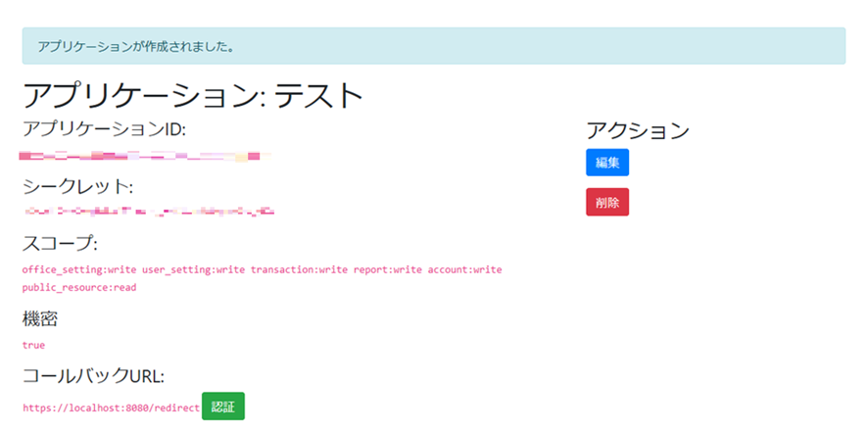868x432 pixels.
Task: Click the application created success banner
Action: (x=433, y=46)
